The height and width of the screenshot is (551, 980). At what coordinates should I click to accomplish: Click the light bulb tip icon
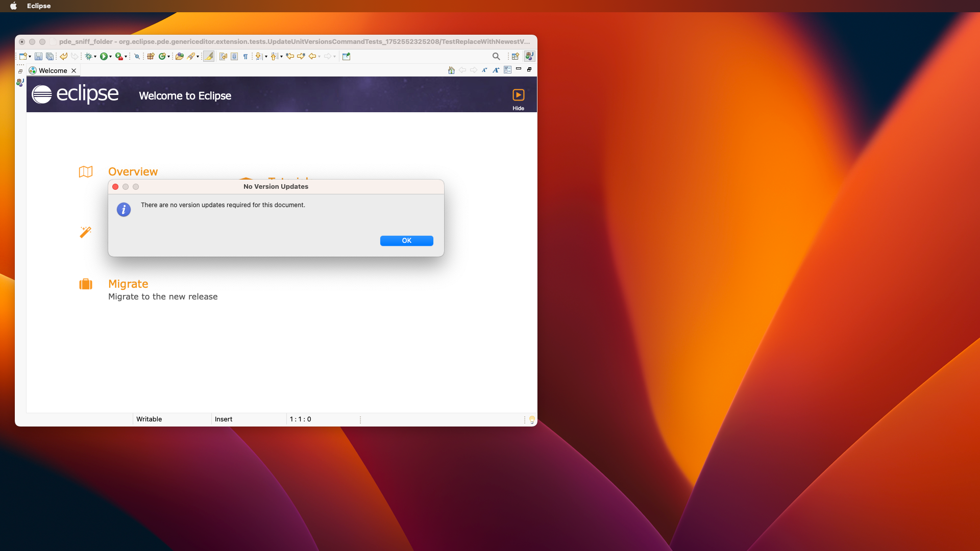pyautogui.click(x=532, y=419)
